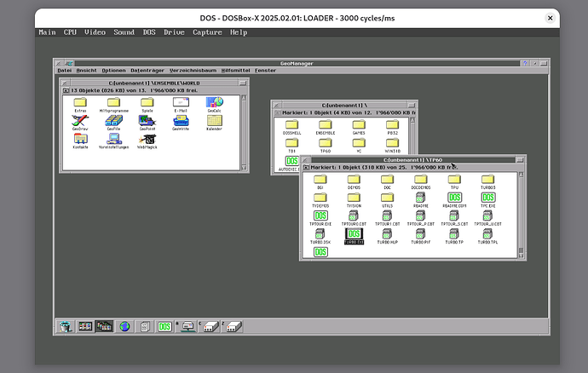Viewport: 588px width, 373px height.
Task: Select the Kalender icon
Action: pyautogui.click(x=214, y=121)
